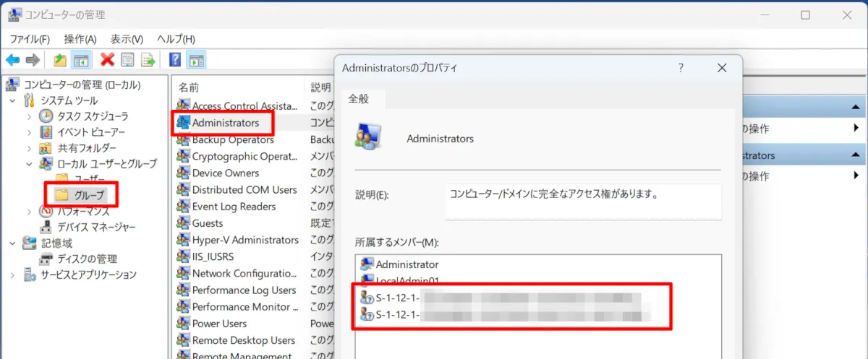Select Event Log Readers group row
Viewport: 868px width, 359px height.
234,207
